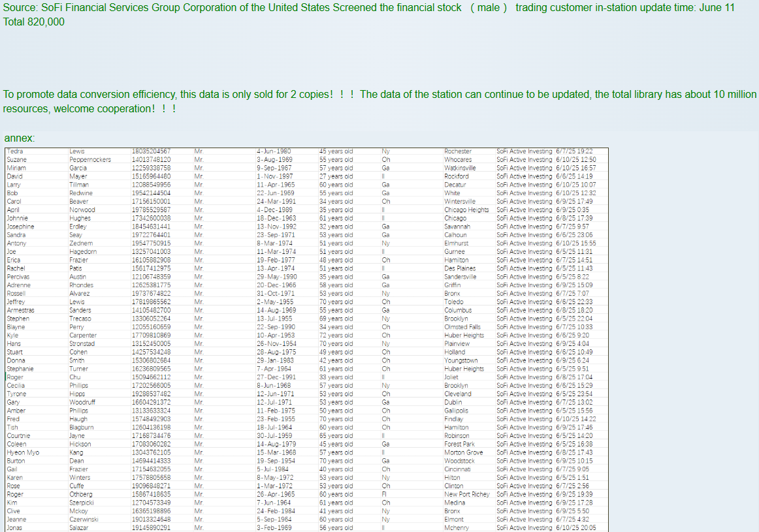Image resolution: width=759 pixels, height=532 pixels.
Task: Click the 'welcome cooperation' paragraph text
Action: [89, 108]
